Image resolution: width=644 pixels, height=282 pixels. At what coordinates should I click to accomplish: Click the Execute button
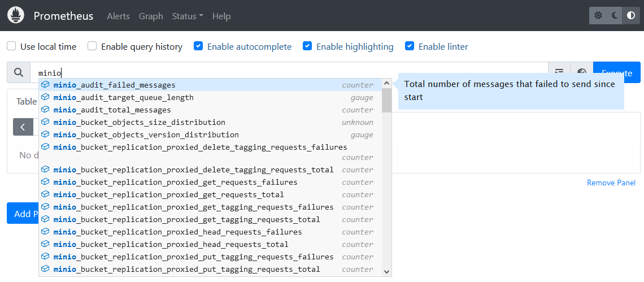point(617,72)
